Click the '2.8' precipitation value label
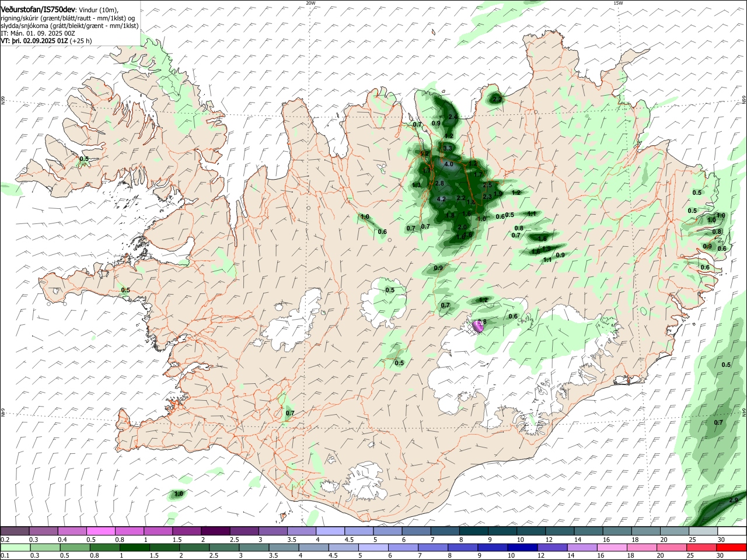This screenshot has width=747, height=560. 440,184
